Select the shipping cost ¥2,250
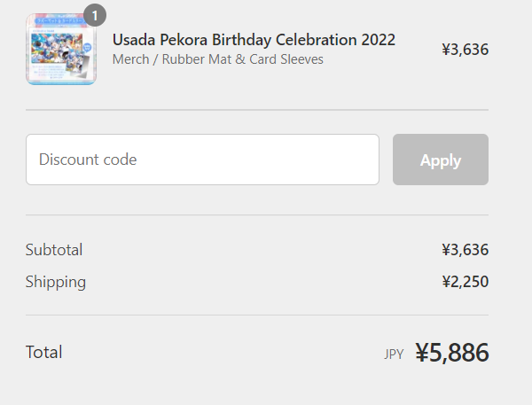The image size is (532, 405). coord(465,282)
